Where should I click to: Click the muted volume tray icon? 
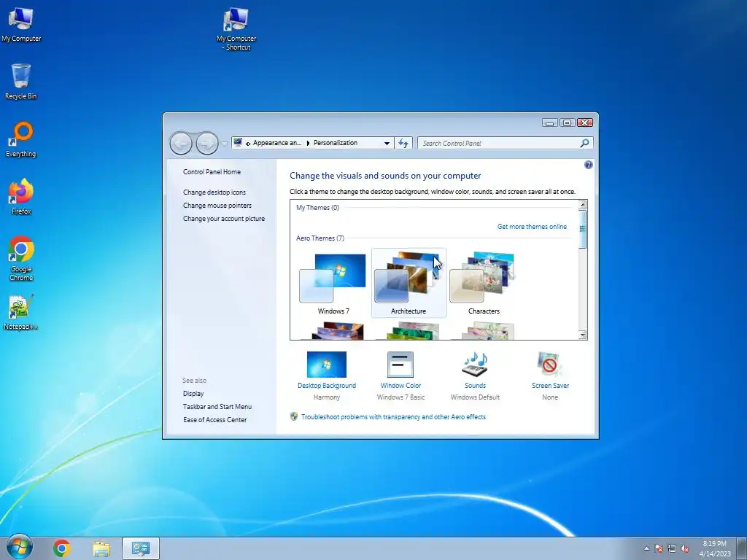click(684, 548)
